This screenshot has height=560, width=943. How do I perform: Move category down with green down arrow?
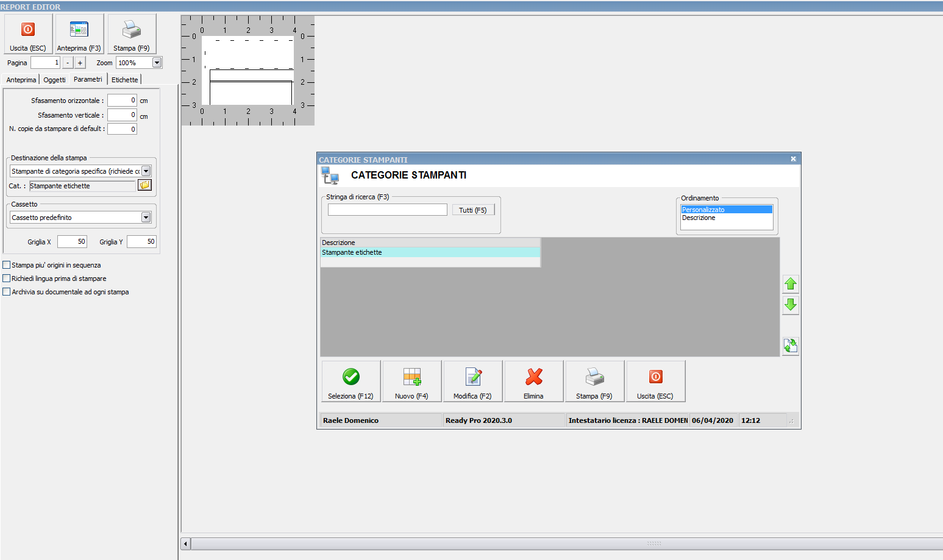point(791,305)
